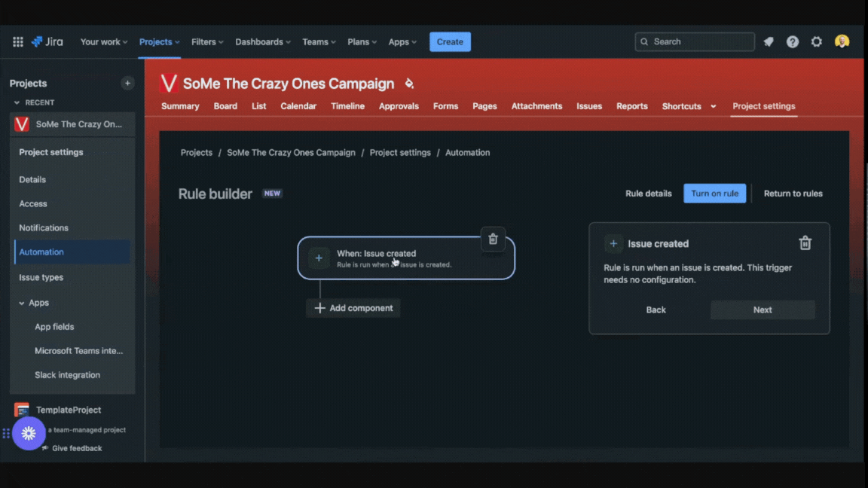Open the Plans dropdown
Image resolution: width=868 pixels, height=488 pixels.
point(362,41)
